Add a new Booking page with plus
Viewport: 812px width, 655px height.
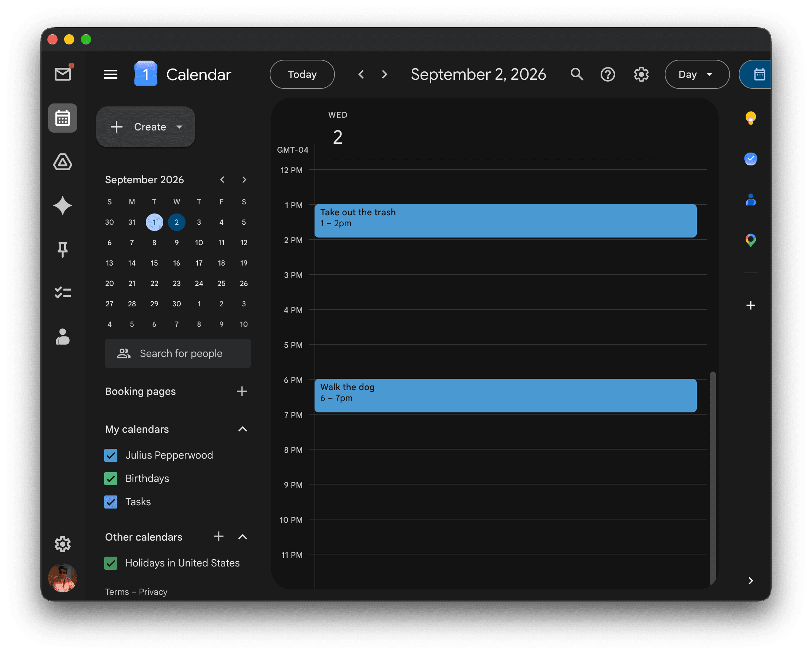point(242,391)
